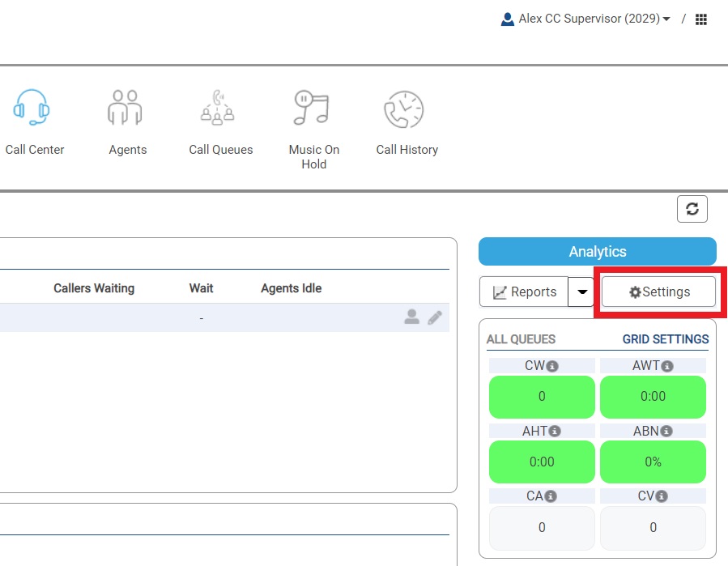Click the dash value in Wait column

pyautogui.click(x=201, y=318)
